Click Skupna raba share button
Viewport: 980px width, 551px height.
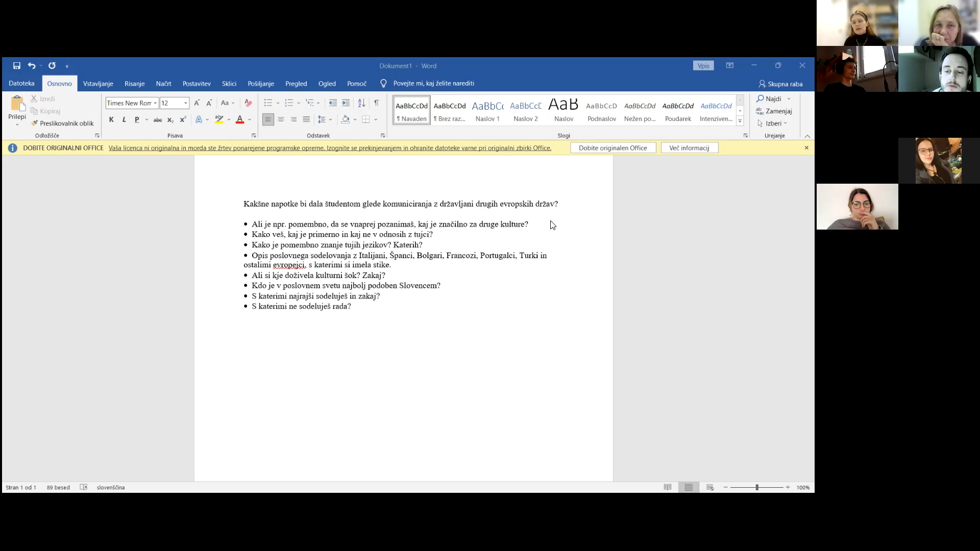(x=780, y=84)
